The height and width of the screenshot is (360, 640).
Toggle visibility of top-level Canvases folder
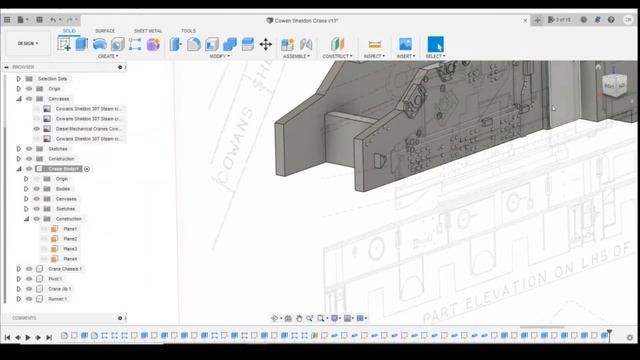tap(29, 99)
